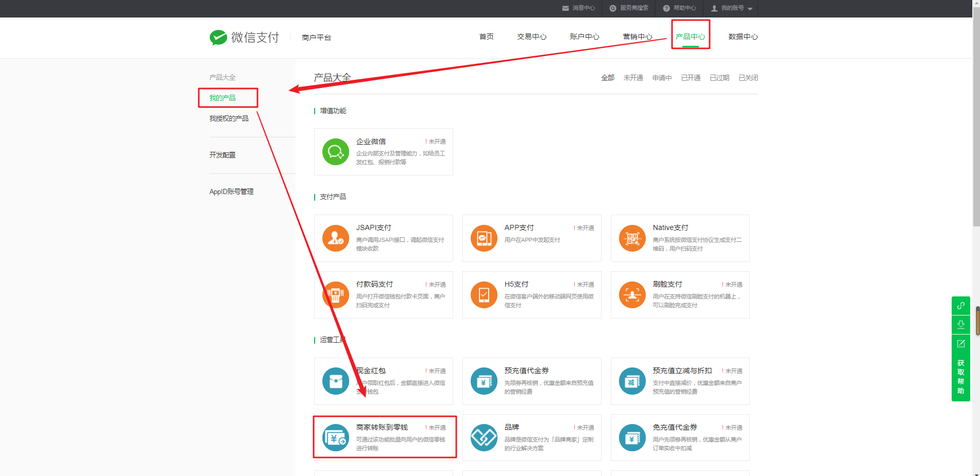Click the 品牌 diamond icon

pyautogui.click(x=484, y=438)
